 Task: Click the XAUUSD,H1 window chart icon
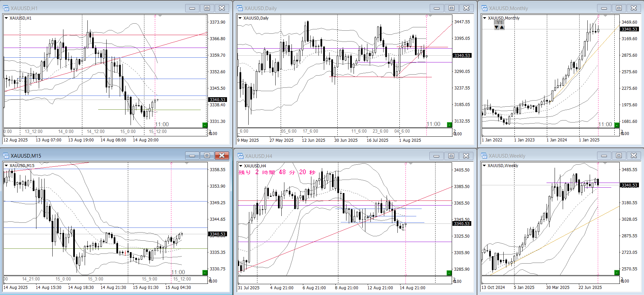click(x=6, y=8)
